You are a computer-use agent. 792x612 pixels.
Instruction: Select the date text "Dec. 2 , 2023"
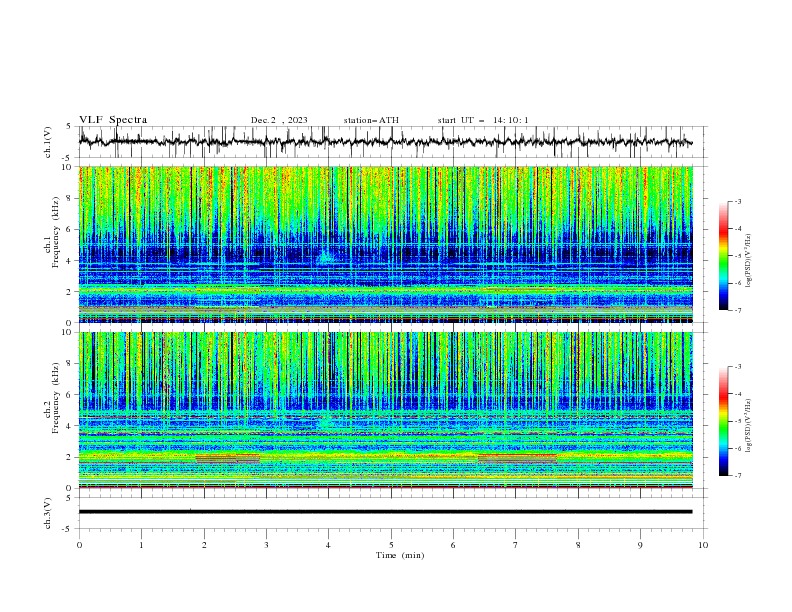[279, 120]
